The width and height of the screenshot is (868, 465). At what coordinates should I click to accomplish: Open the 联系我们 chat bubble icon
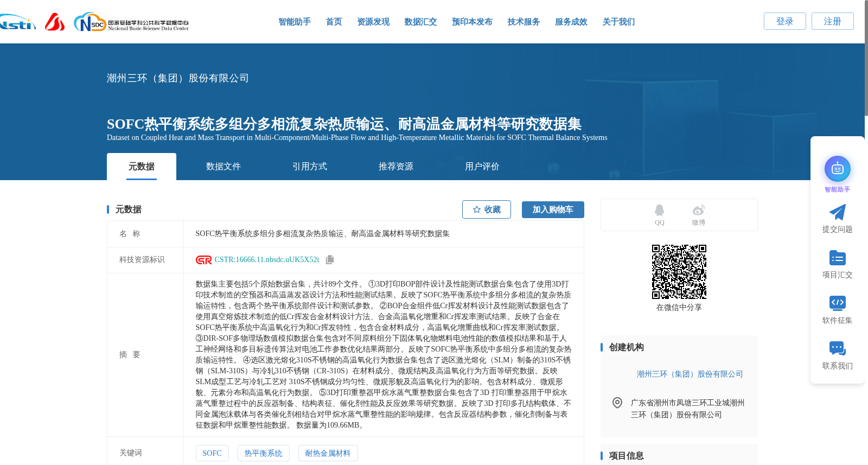pos(837,348)
